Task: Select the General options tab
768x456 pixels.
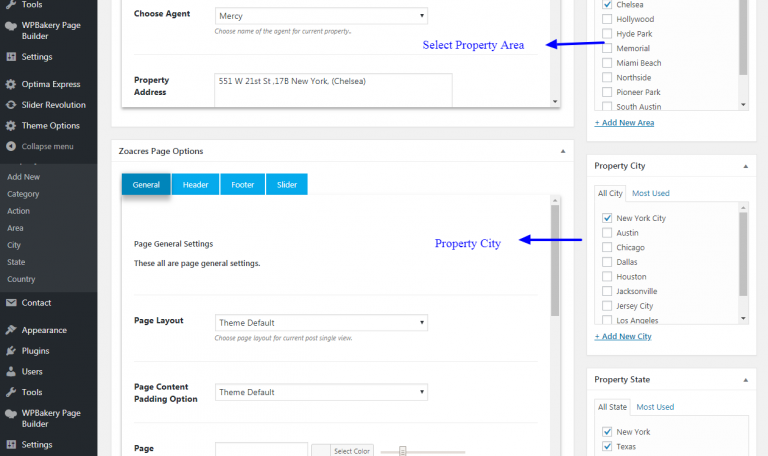Action: (146, 185)
